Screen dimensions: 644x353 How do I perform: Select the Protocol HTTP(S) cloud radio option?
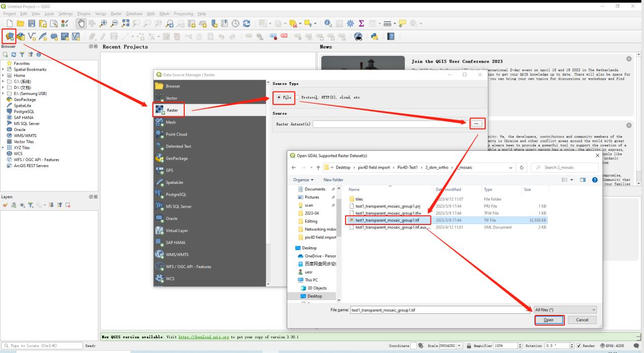click(298, 97)
